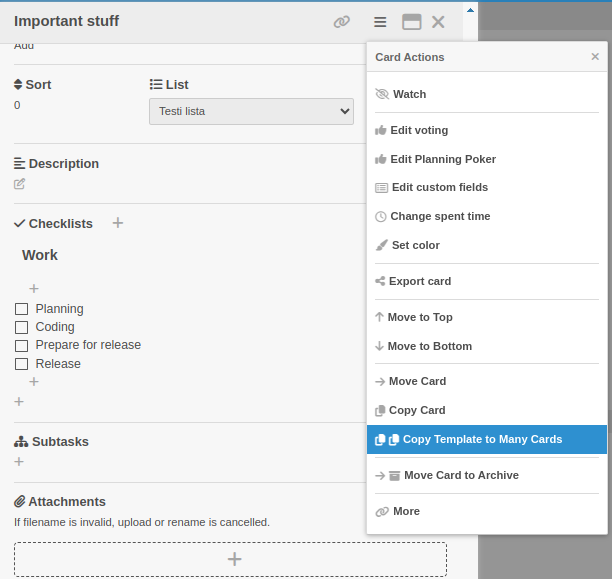
Task: Open the hamburger card actions menu
Action: (x=380, y=22)
